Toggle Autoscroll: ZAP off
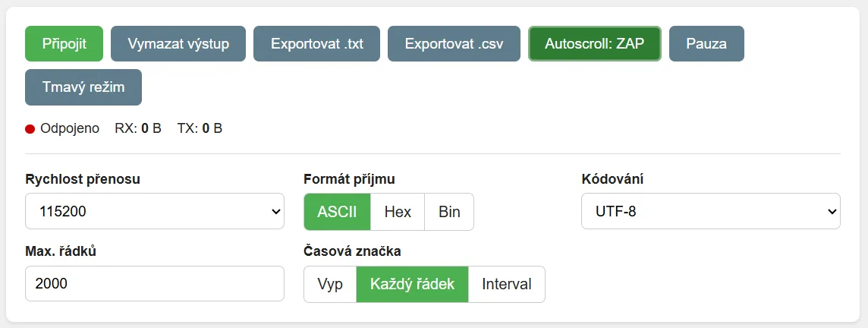The width and height of the screenshot is (868, 328). click(595, 44)
